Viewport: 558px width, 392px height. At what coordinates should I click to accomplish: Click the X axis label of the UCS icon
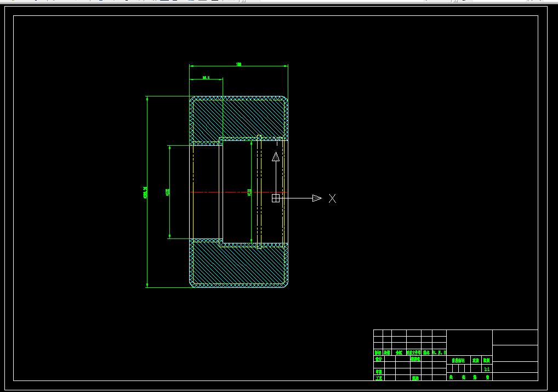click(x=332, y=198)
